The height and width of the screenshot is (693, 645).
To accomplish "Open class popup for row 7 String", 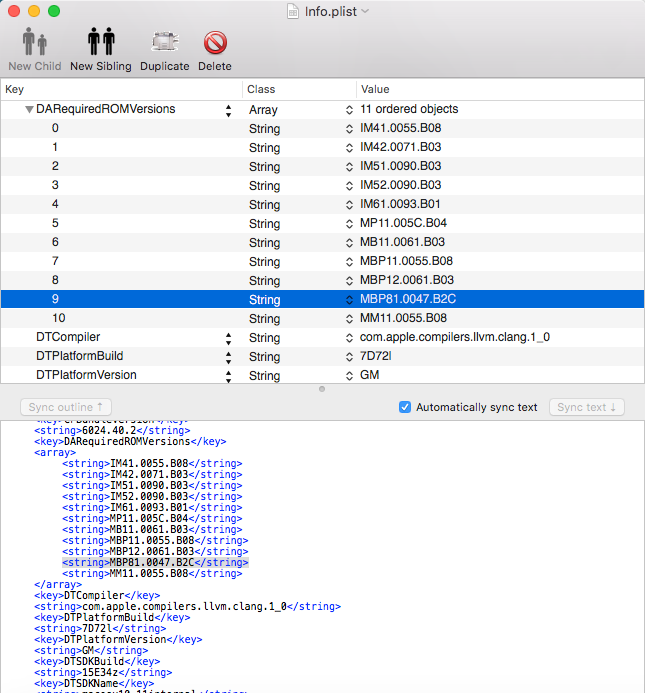I will pyautogui.click(x=349, y=262).
